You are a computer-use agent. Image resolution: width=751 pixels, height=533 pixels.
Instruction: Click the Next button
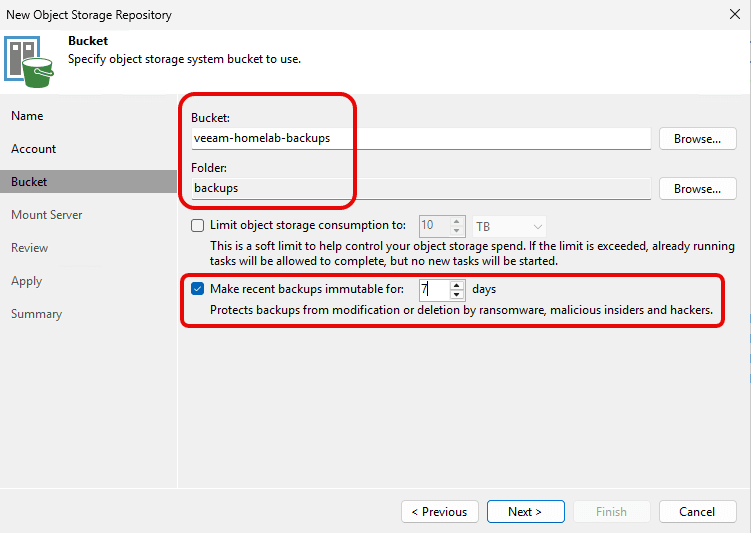point(525,512)
